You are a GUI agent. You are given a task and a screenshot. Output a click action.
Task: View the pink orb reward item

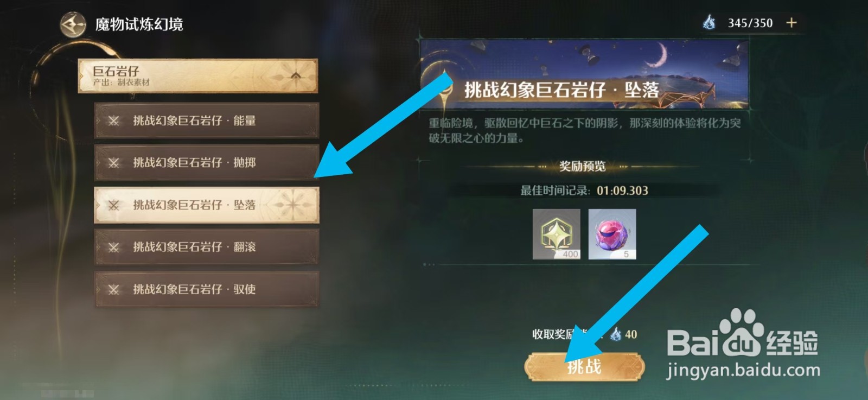(612, 234)
